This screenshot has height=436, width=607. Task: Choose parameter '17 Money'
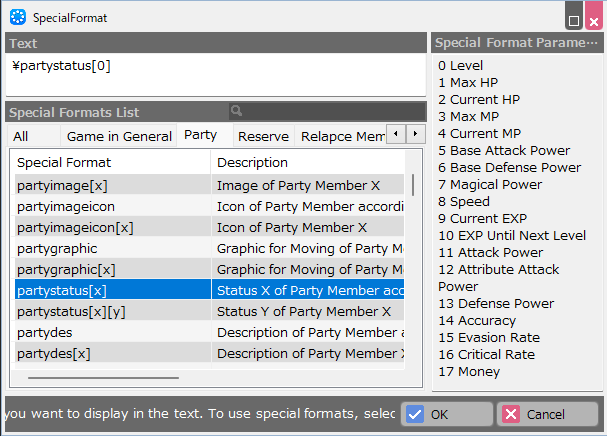(469, 372)
